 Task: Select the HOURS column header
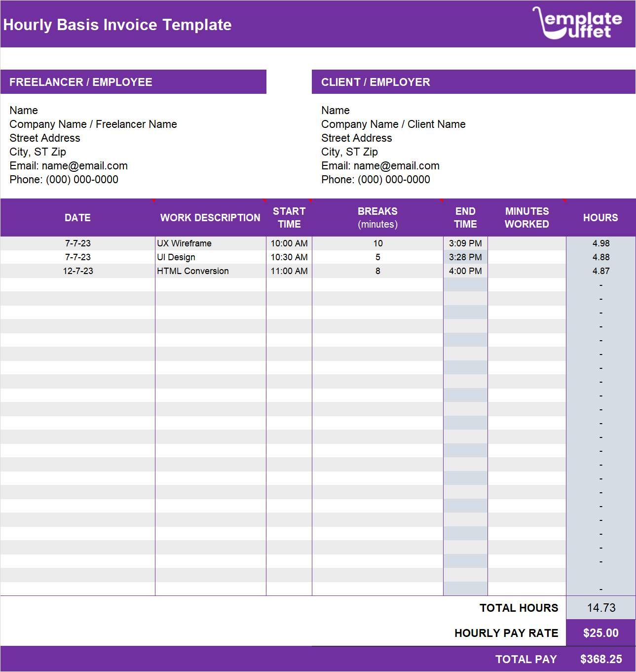point(601,217)
